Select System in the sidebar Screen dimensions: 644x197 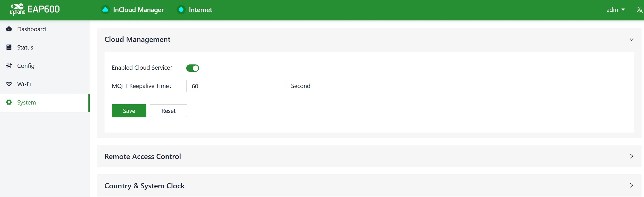[45, 103]
